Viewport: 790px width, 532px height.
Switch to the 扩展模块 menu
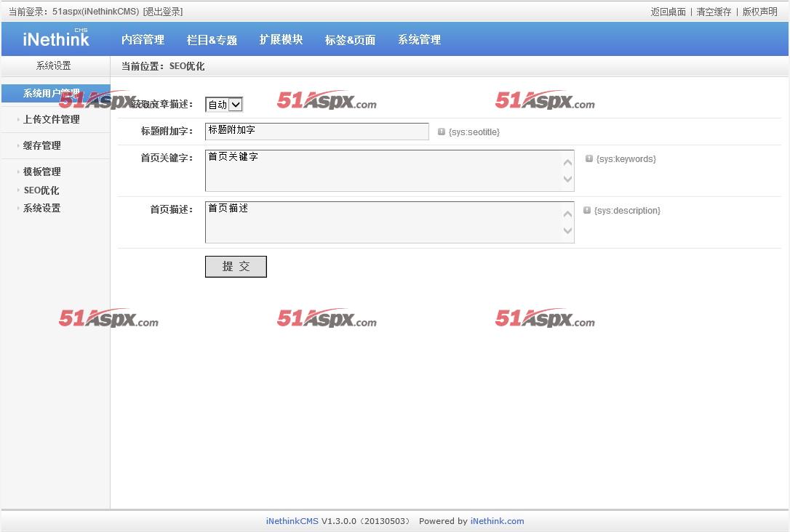[281, 40]
